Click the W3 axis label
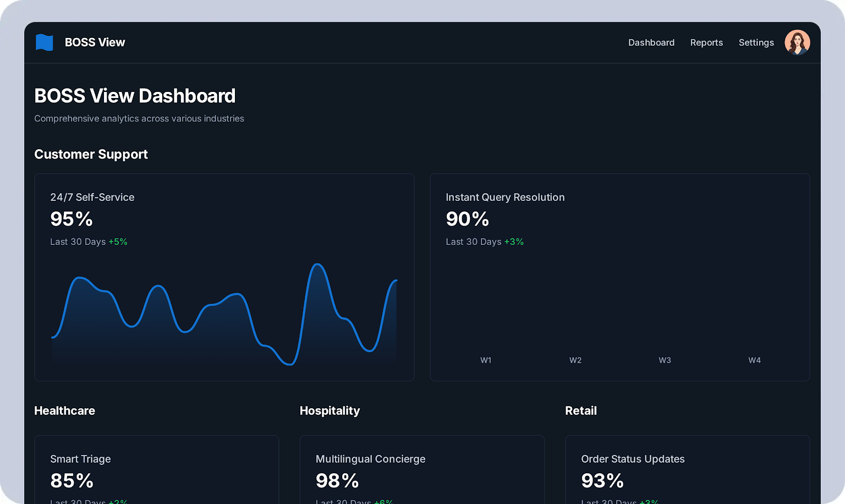The height and width of the screenshot is (504, 845). [x=665, y=360]
